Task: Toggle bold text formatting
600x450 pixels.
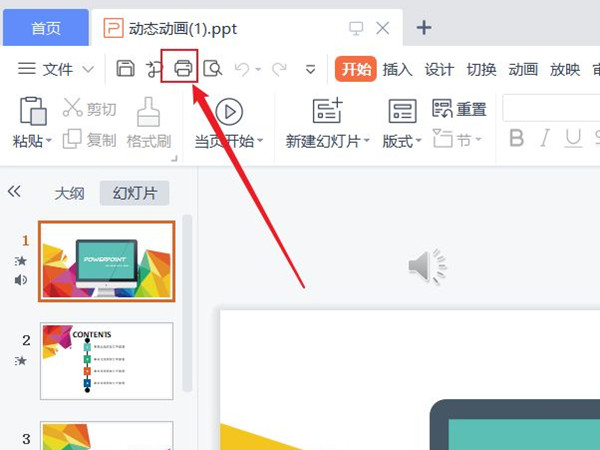Action: click(x=517, y=138)
